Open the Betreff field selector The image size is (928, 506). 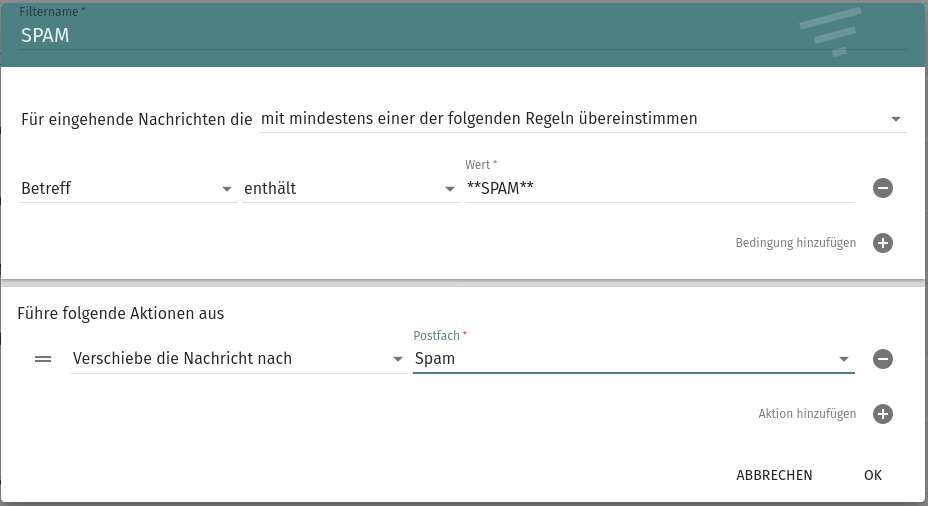point(127,189)
